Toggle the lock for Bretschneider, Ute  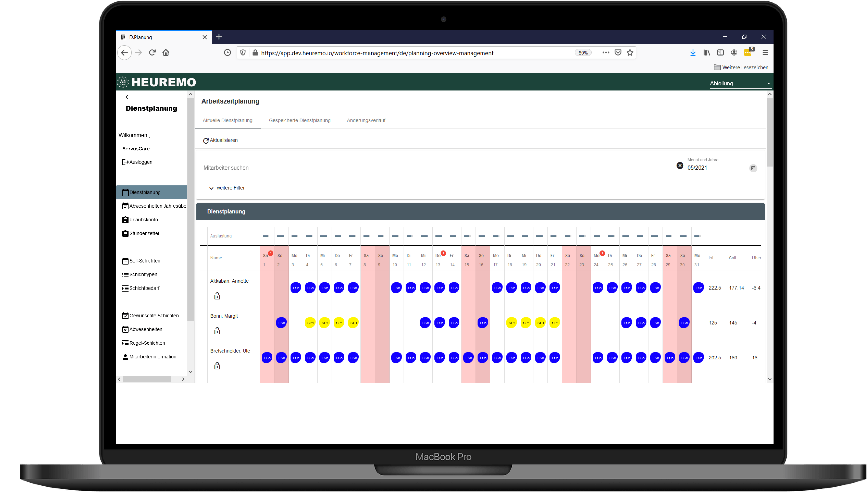click(217, 366)
